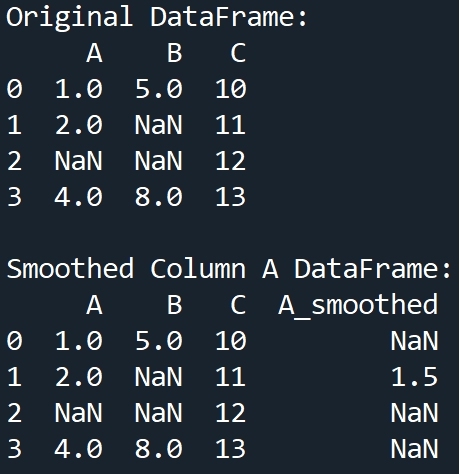Click NaN in A_smoothed row 3
This screenshot has height=474, width=460.
[414, 449]
